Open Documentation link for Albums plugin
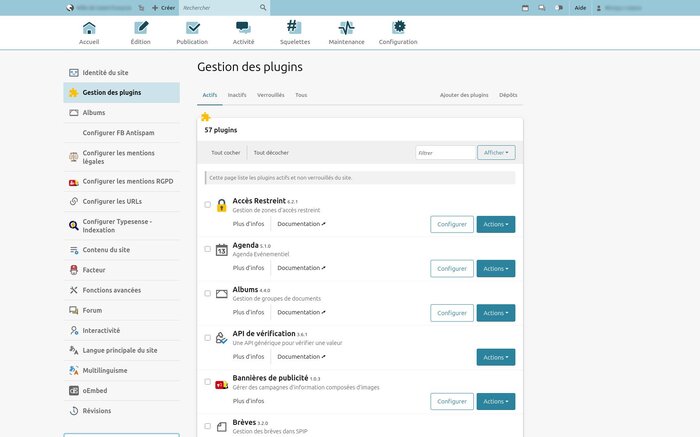Screen dimensions: 700x437 (301, 312)
